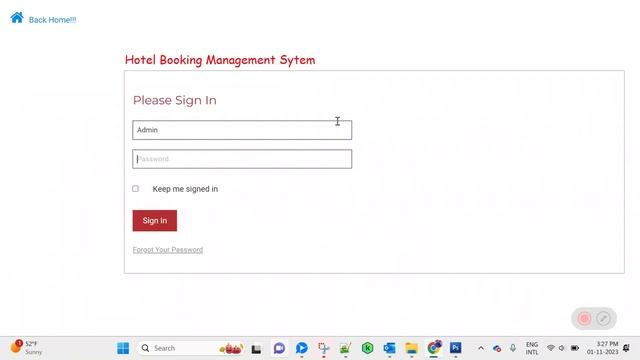Viewport: 640px width, 360px height.
Task: Open the blue chat-bubble play app in the taskbar
Action: (x=302, y=348)
